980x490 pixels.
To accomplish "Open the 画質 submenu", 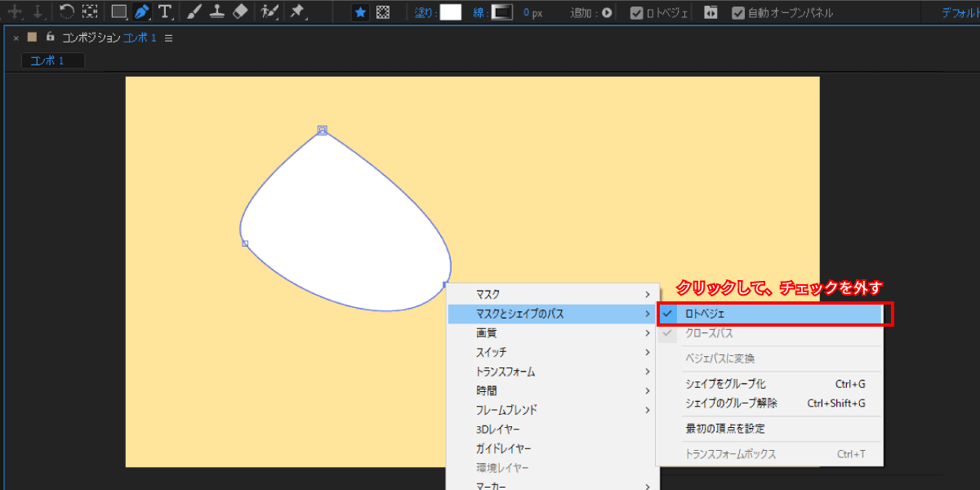I will point(552,333).
